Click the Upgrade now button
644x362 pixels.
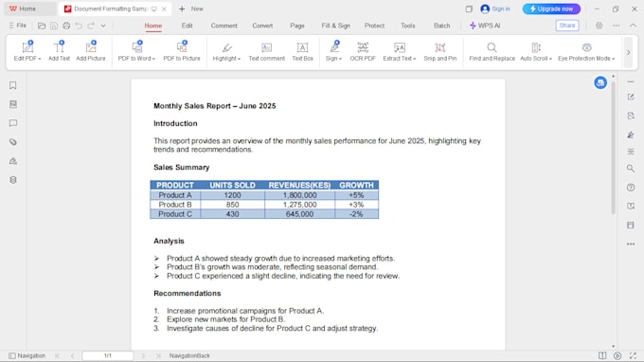point(551,9)
